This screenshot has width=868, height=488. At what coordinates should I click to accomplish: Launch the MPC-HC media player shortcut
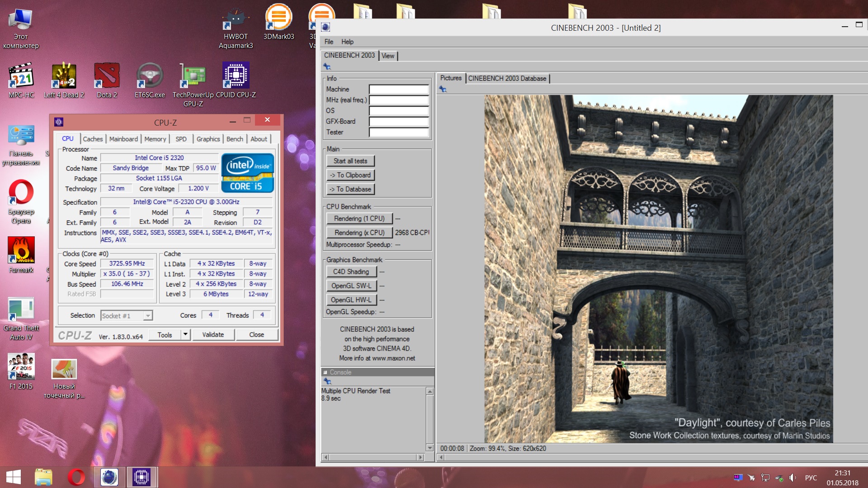tap(21, 80)
